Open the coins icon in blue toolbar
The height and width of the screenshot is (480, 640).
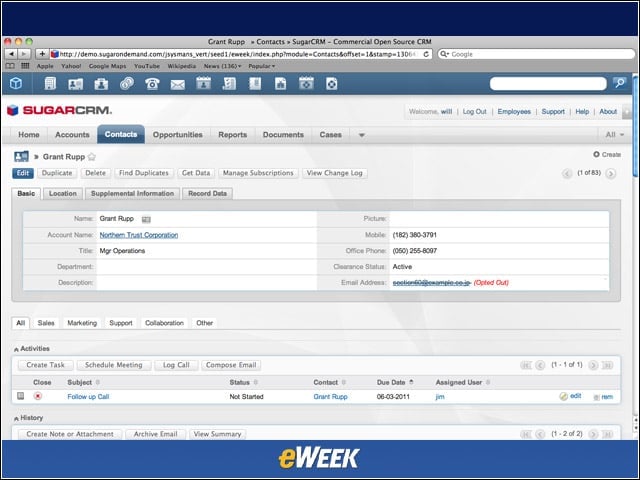(x=127, y=84)
